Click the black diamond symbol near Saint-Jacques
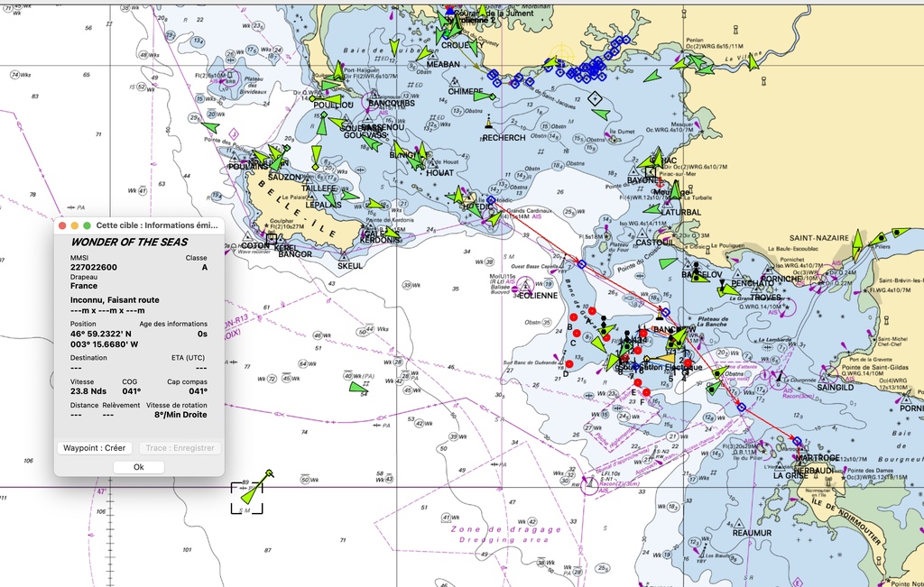924x587 pixels. pyautogui.click(x=595, y=98)
